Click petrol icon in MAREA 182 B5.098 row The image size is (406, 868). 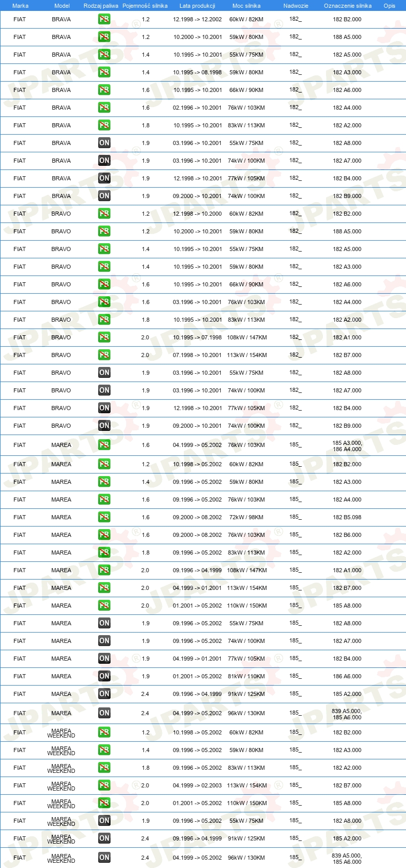(x=104, y=517)
